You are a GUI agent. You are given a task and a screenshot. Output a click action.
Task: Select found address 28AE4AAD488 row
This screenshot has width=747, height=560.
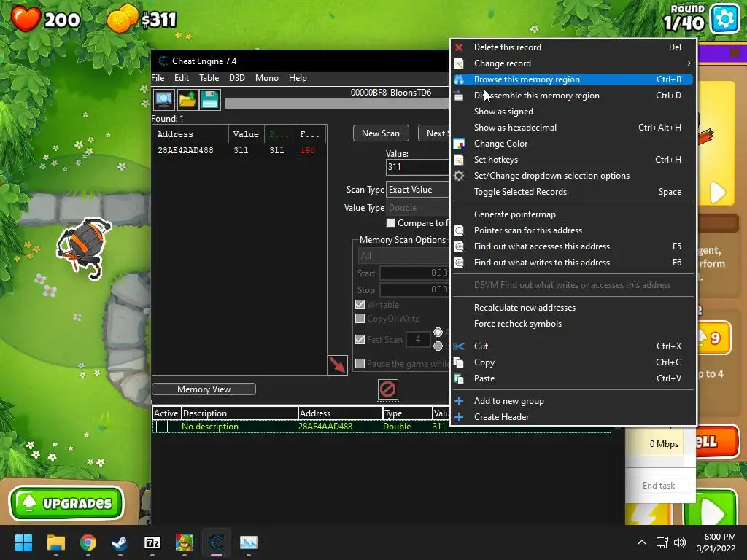pos(239,150)
